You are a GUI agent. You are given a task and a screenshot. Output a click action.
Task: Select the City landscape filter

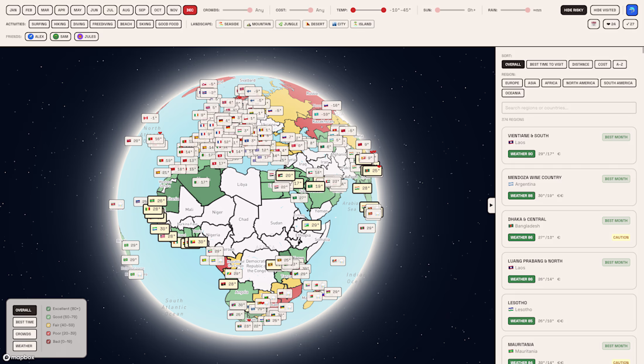[x=339, y=24]
